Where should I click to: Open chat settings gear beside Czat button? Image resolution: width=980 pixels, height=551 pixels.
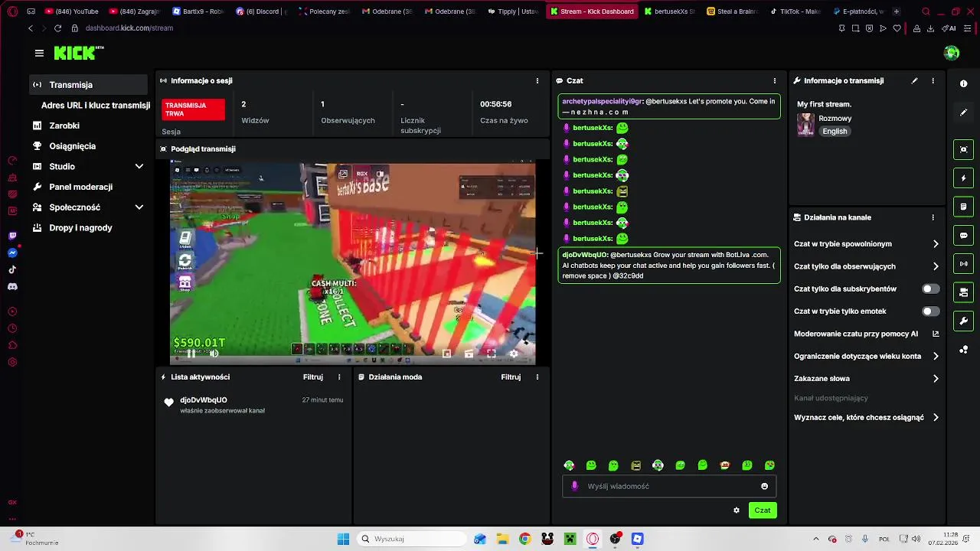point(737,510)
